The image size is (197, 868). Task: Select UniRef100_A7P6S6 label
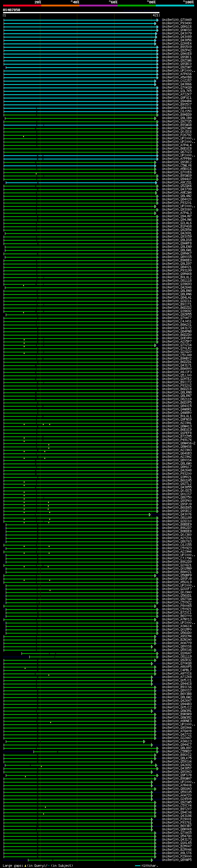point(177,74)
